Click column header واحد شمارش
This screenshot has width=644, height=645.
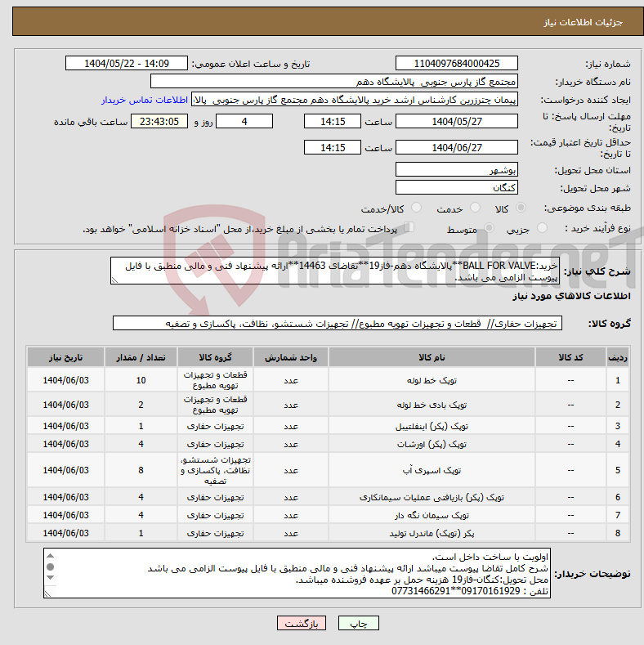(x=291, y=357)
